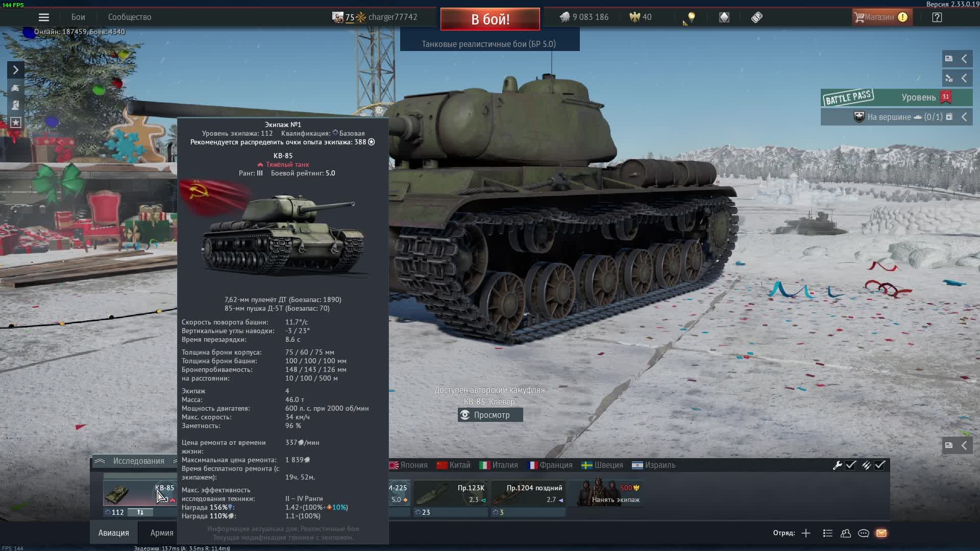Toggle the auto-repair wrench checkbox
This screenshot has height=551, width=980.
tap(850, 465)
